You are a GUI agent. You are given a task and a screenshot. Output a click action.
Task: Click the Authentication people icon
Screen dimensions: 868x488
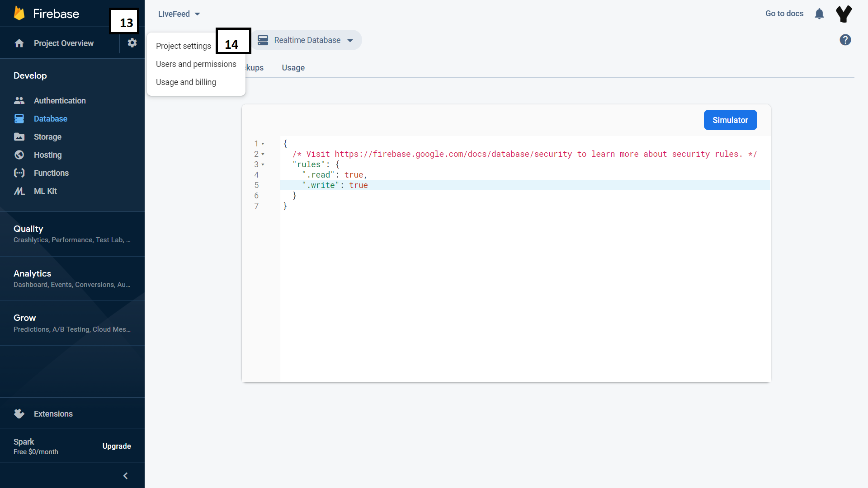19,100
